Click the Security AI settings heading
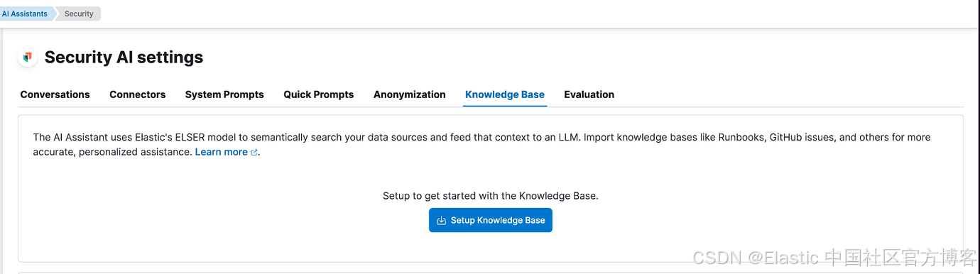 (x=124, y=57)
